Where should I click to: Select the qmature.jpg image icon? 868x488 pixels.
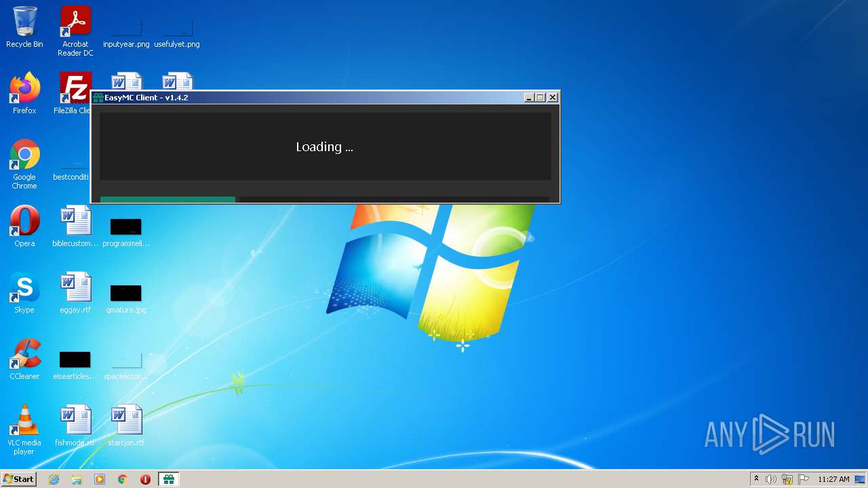point(126,298)
